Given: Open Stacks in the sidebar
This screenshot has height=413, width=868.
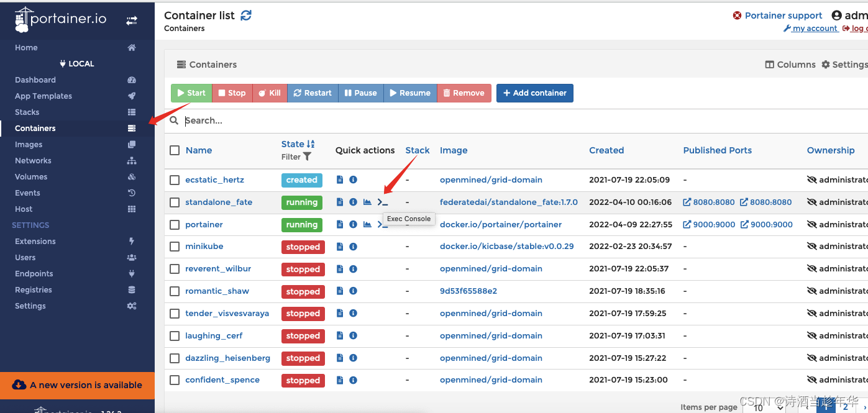Looking at the screenshot, I should [x=27, y=112].
